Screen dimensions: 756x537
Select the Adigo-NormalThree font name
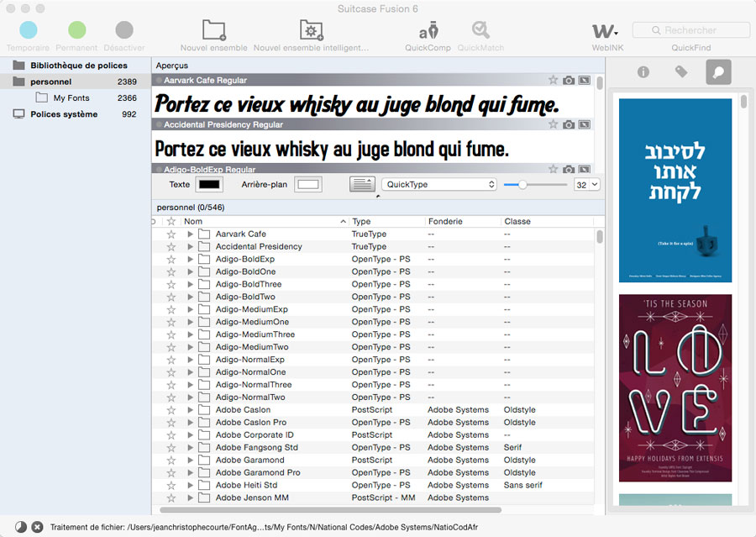click(x=254, y=385)
